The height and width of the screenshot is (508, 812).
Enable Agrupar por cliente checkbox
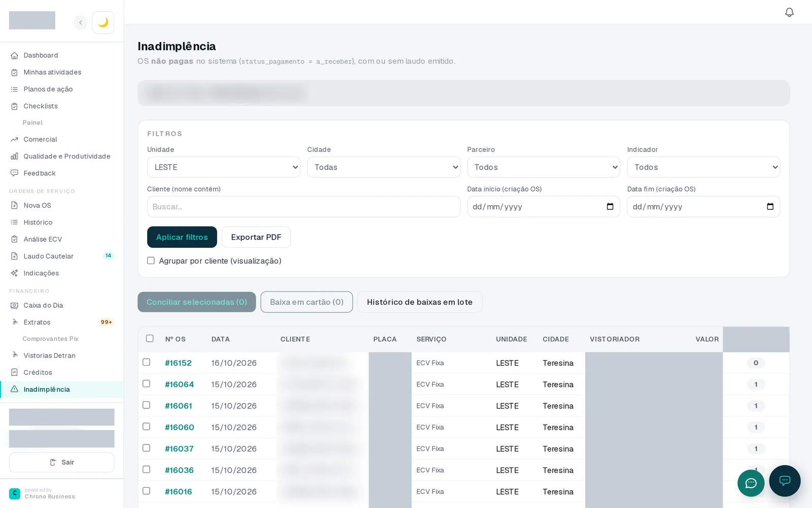click(x=151, y=261)
